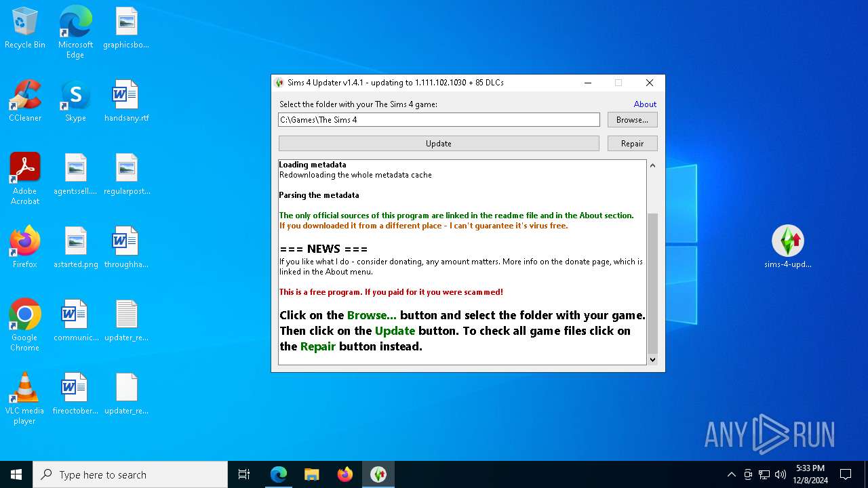Open the About link in Sims 4 Updater

645,104
